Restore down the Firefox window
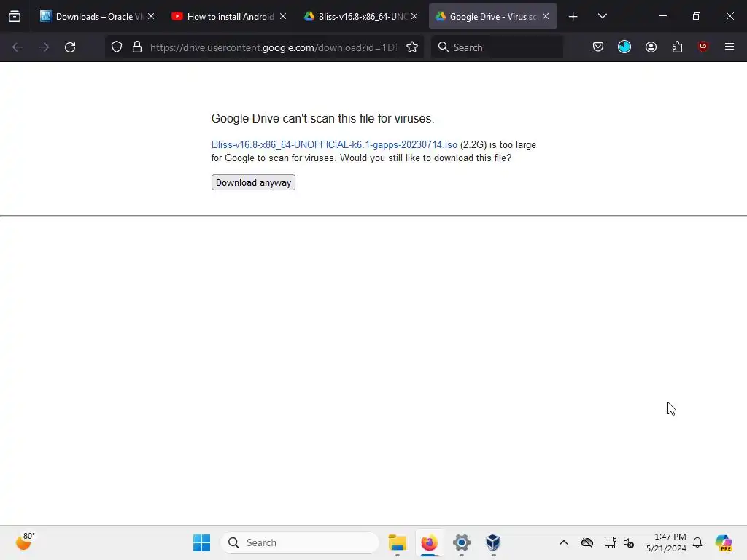 (697, 16)
